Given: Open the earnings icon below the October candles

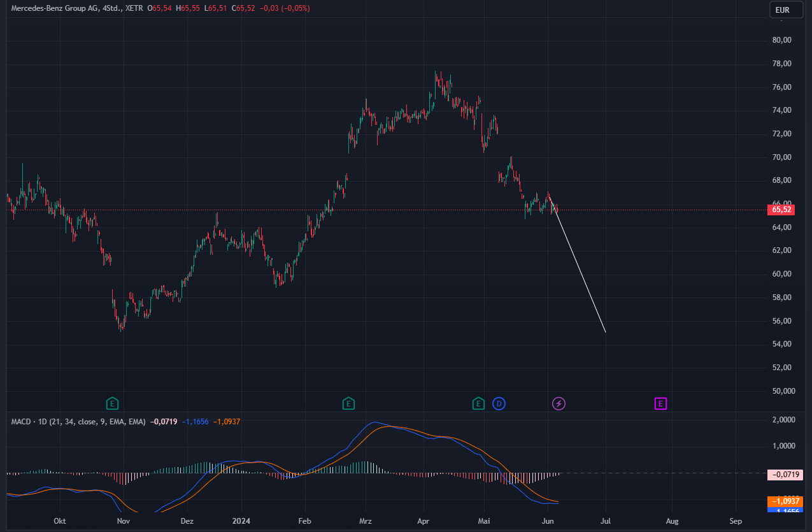Looking at the screenshot, I should click(112, 403).
